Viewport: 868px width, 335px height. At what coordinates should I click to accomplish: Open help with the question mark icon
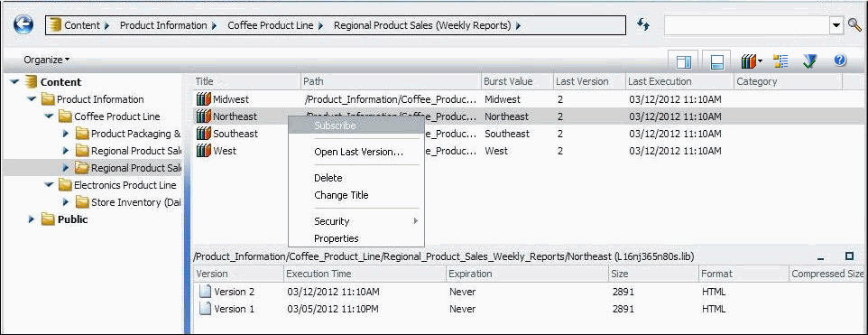pyautogui.click(x=840, y=60)
